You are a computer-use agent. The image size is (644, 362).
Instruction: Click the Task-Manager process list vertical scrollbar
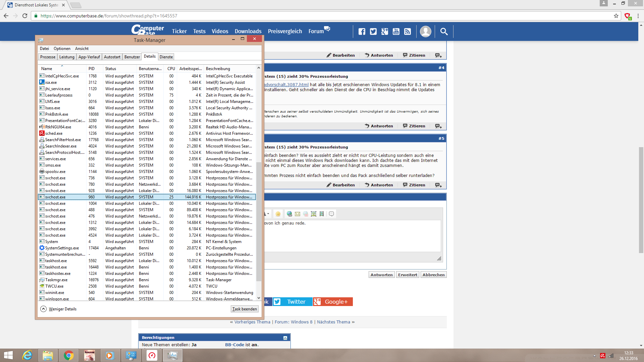click(x=259, y=221)
